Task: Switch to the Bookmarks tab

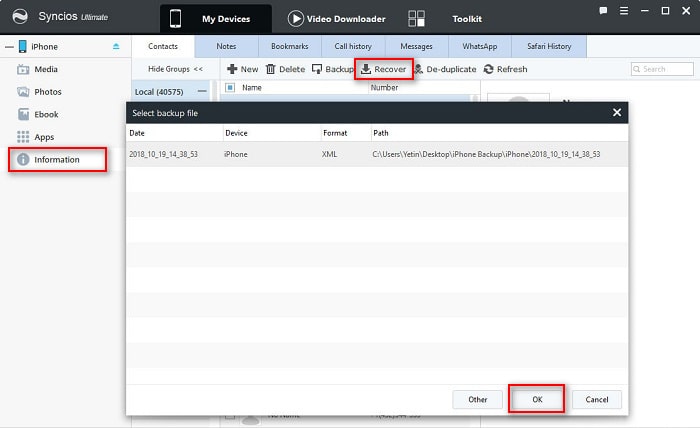Action: click(290, 46)
